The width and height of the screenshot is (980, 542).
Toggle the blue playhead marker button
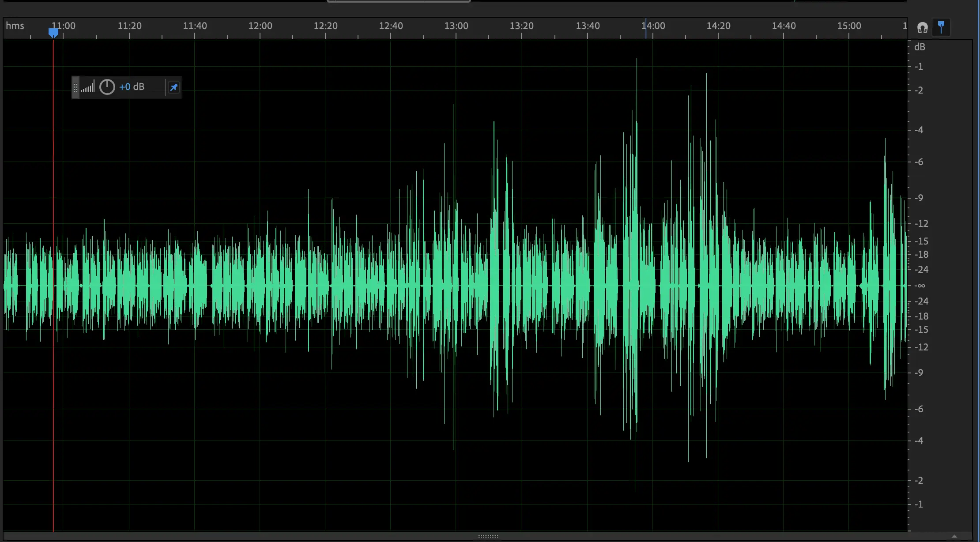(x=941, y=27)
